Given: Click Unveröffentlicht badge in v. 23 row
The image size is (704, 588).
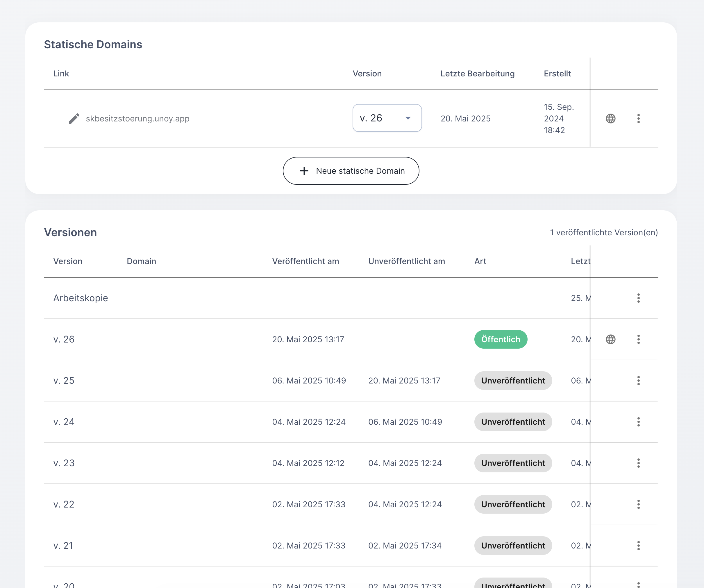Looking at the screenshot, I should [x=513, y=463].
